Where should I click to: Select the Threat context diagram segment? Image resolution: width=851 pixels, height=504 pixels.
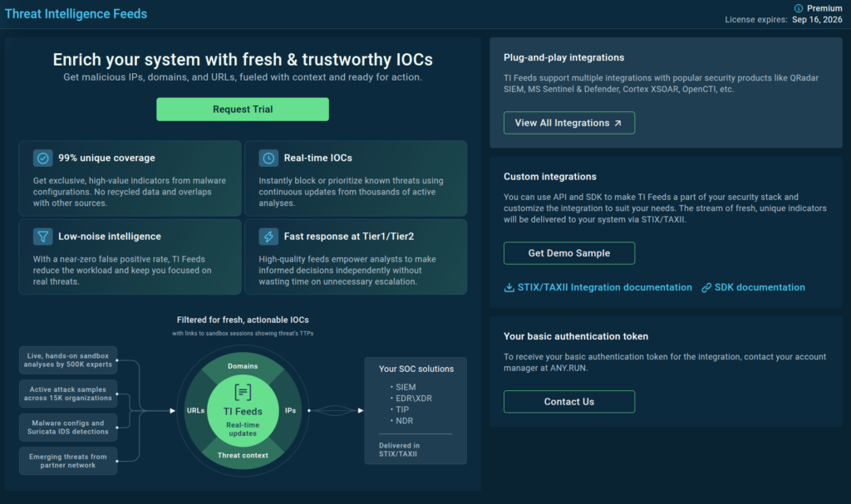coord(243,455)
